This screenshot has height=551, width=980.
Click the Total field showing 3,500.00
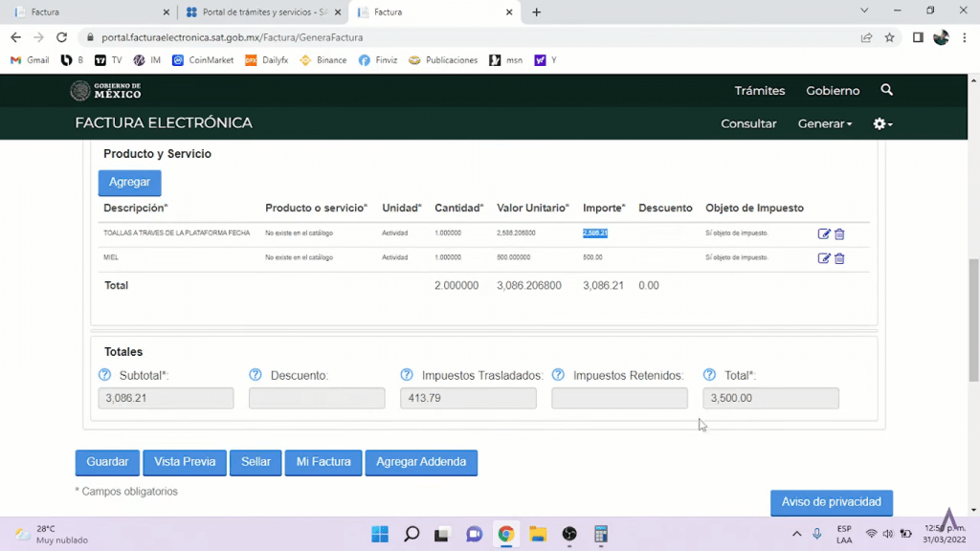point(770,398)
